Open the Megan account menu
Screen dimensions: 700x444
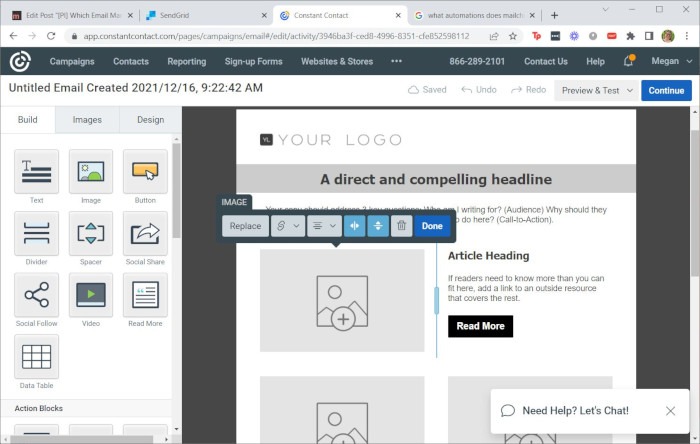click(x=671, y=61)
